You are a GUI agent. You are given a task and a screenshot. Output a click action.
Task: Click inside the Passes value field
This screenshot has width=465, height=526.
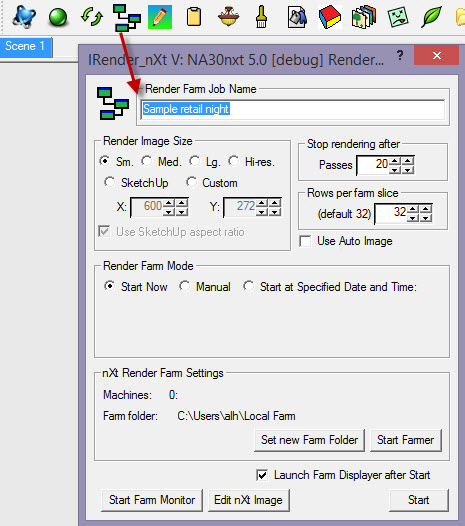click(373, 165)
